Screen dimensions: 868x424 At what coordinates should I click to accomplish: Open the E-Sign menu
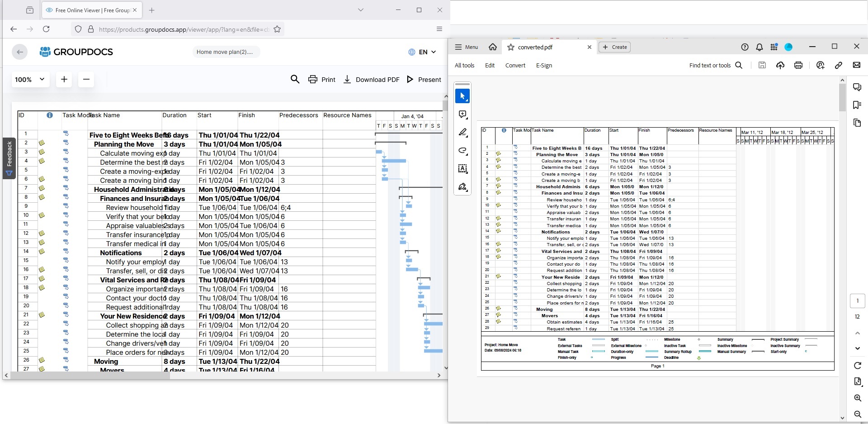[544, 66]
